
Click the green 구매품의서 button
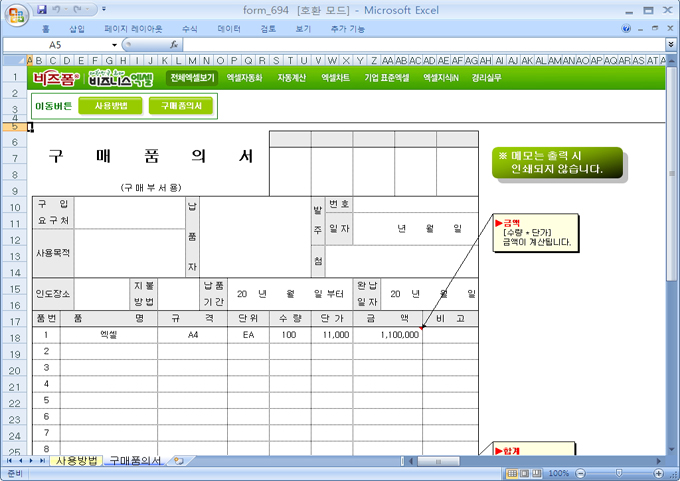coord(180,105)
